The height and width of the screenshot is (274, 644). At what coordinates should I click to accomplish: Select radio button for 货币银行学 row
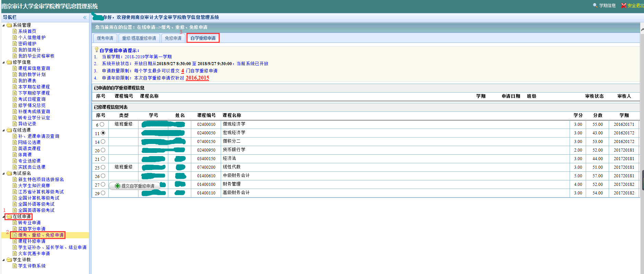click(103, 150)
